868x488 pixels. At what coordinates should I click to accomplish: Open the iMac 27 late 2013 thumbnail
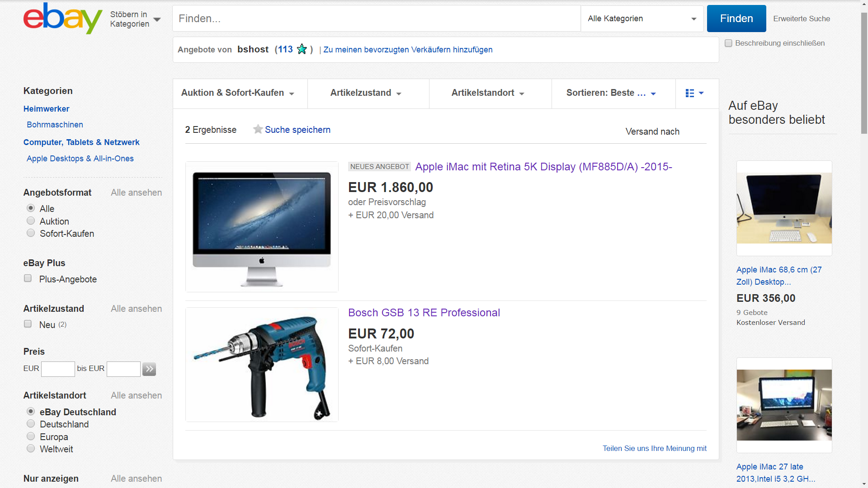[x=784, y=405]
